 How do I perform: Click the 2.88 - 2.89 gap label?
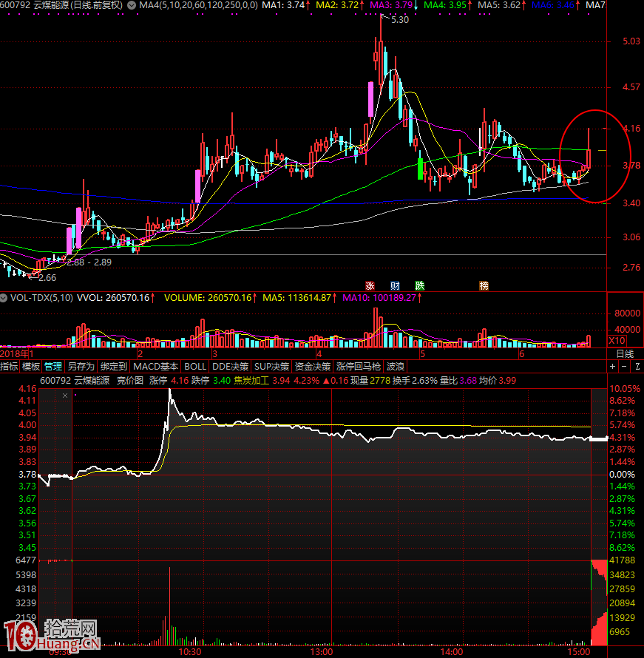(x=89, y=262)
